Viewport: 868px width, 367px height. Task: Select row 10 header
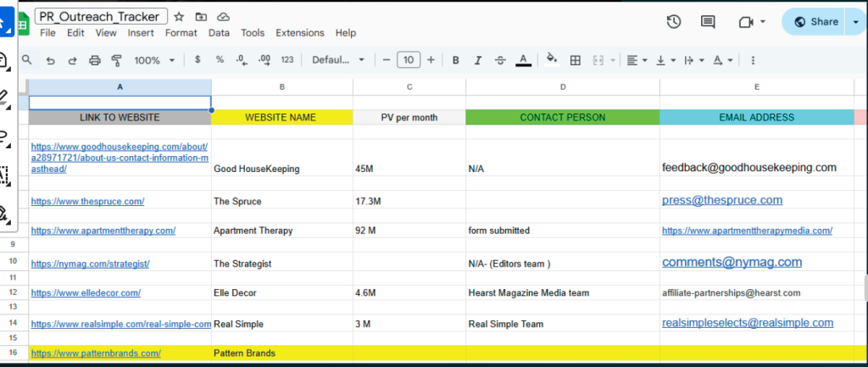pyautogui.click(x=14, y=260)
